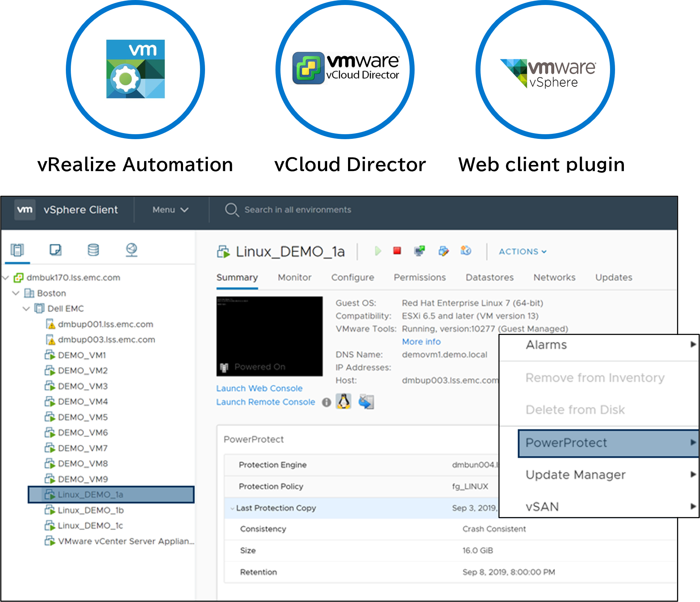
Task: Click the VMware vSphere logo icon
Action: [548, 73]
